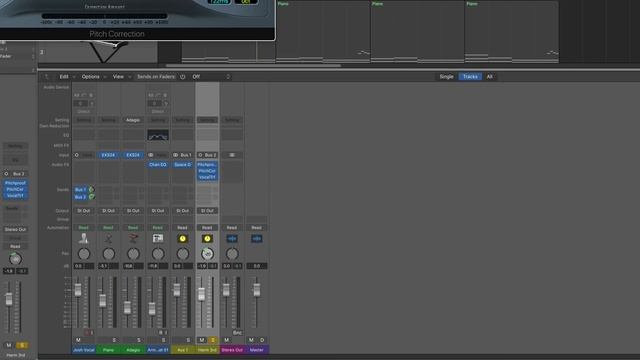Click the Aux 1 channel name label

[182, 350]
